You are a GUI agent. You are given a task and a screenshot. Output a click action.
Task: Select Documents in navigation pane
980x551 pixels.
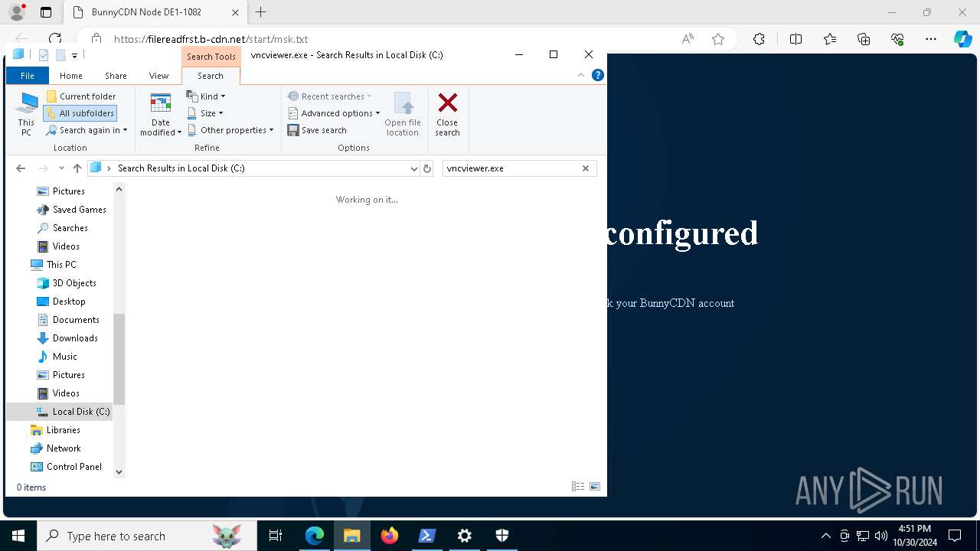click(68, 320)
